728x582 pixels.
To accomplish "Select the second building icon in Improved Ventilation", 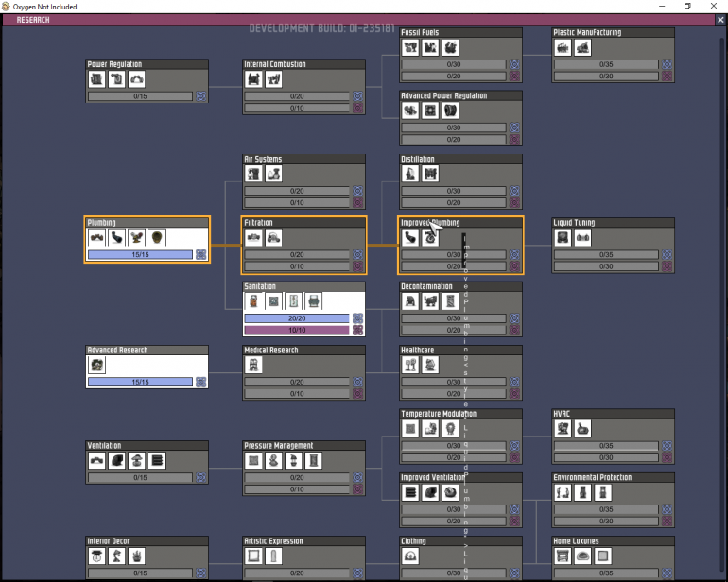I will click(x=430, y=492).
